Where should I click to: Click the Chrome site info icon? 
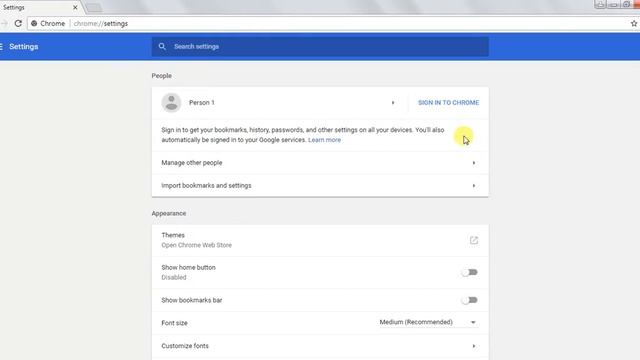pos(34,23)
